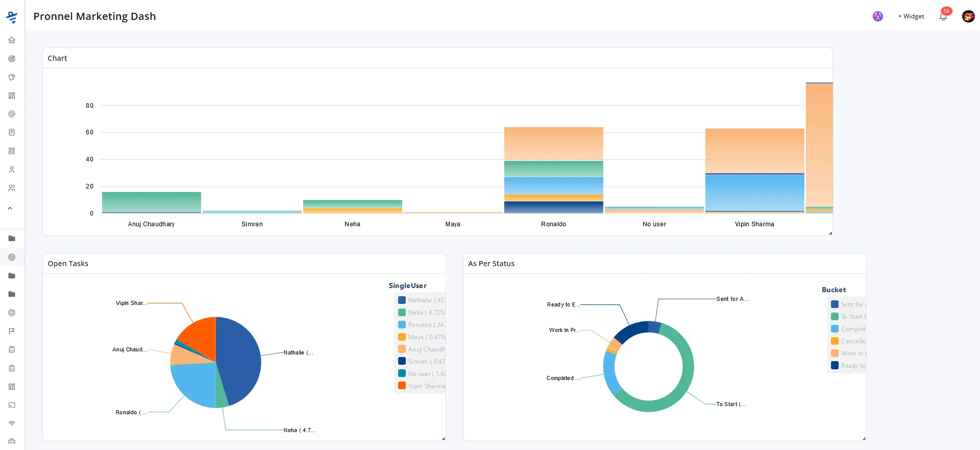This screenshot has height=450, width=980.
Task: Toggle No user in the SingleUser legend
Action: (422, 374)
